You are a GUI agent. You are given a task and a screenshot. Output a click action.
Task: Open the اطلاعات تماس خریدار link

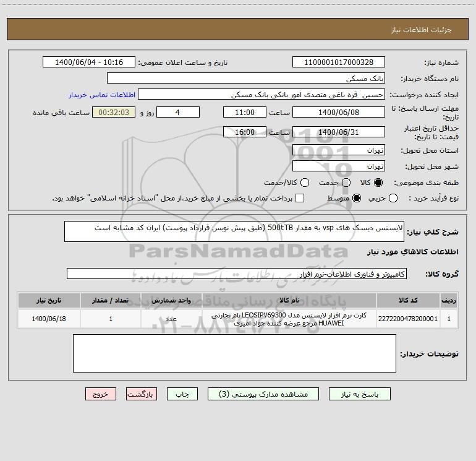point(102,95)
